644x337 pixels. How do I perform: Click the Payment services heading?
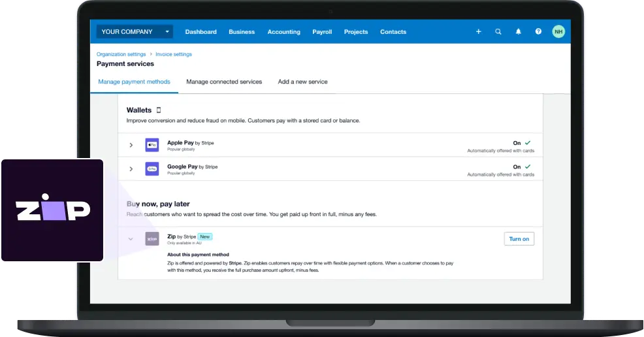pos(125,63)
